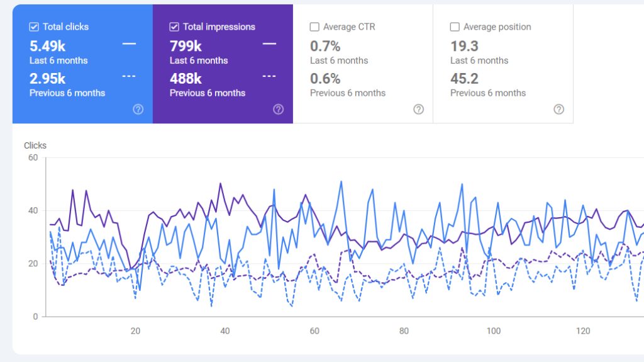The image size is (644, 362).
Task: Click the x-axis label 100
Action: tap(494, 331)
